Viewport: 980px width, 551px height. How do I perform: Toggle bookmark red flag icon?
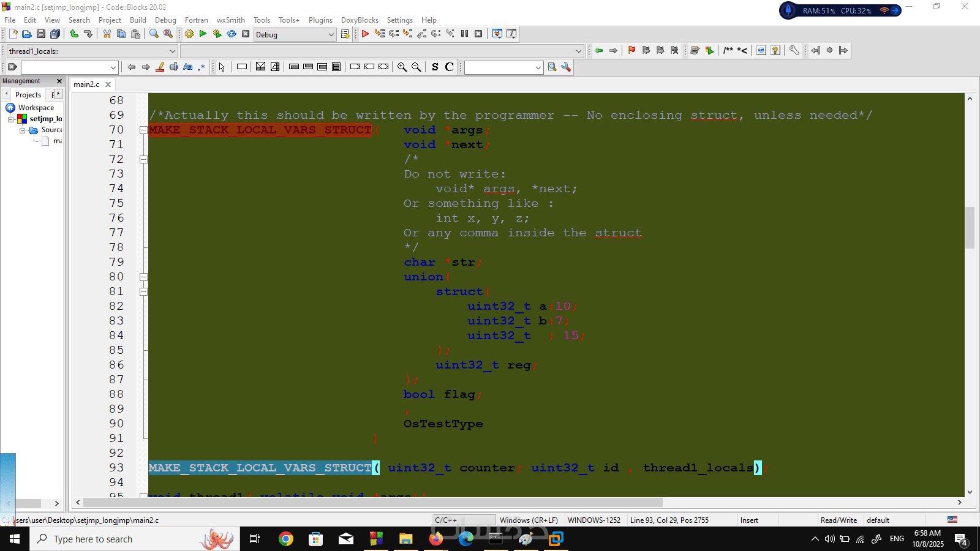point(631,51)
